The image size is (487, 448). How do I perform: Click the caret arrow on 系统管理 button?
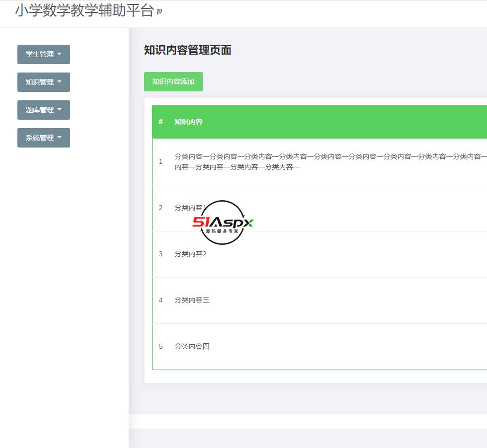tap(60, 138)
